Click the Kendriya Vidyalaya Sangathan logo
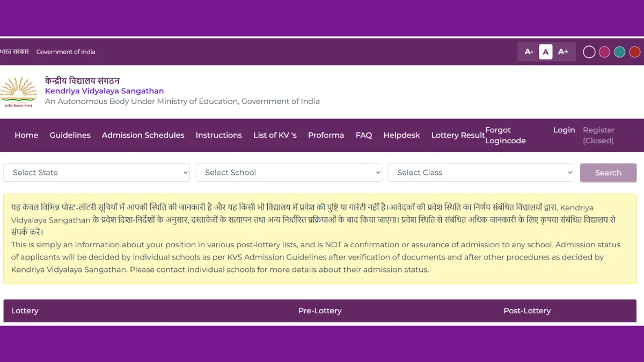 pyautogui.click(x=18, y=92)
